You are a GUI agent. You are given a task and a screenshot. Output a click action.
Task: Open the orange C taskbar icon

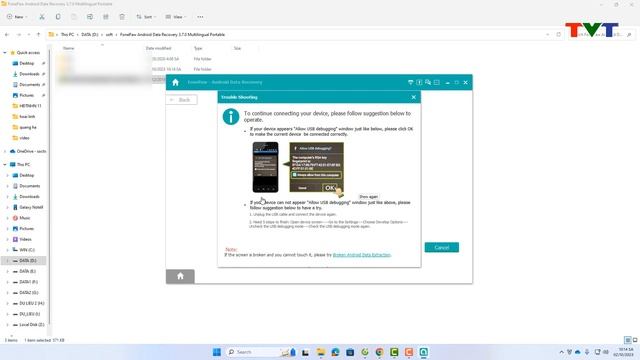coord(409,352)
